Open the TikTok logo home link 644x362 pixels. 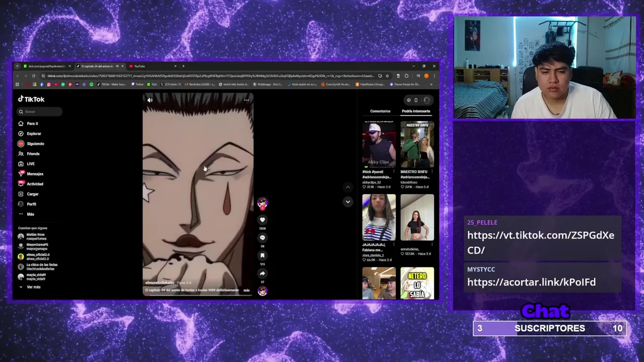pos(31,99)
